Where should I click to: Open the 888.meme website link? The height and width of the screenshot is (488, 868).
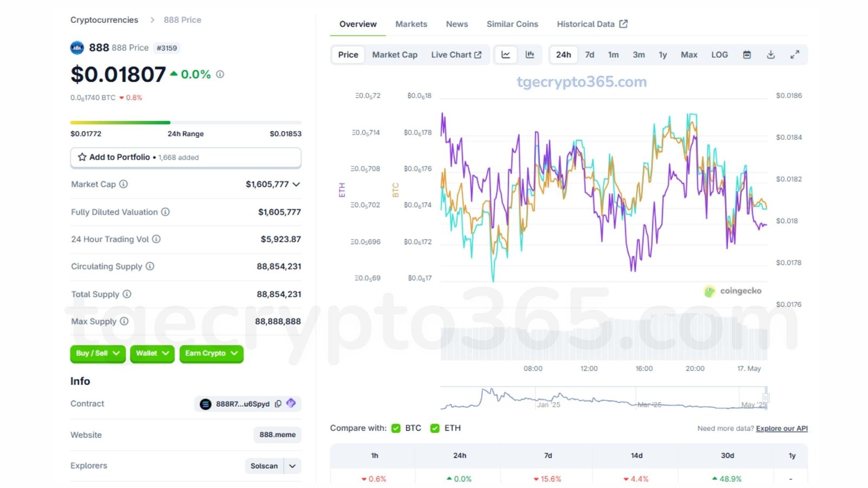[x=277, y=435]
